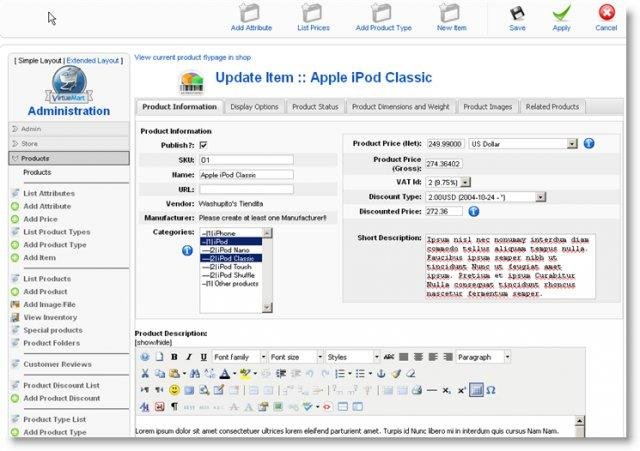The width and height of the screenshot is (640, 451).
Task: Save the product with floppy icon
Action: tap(517, 13)
